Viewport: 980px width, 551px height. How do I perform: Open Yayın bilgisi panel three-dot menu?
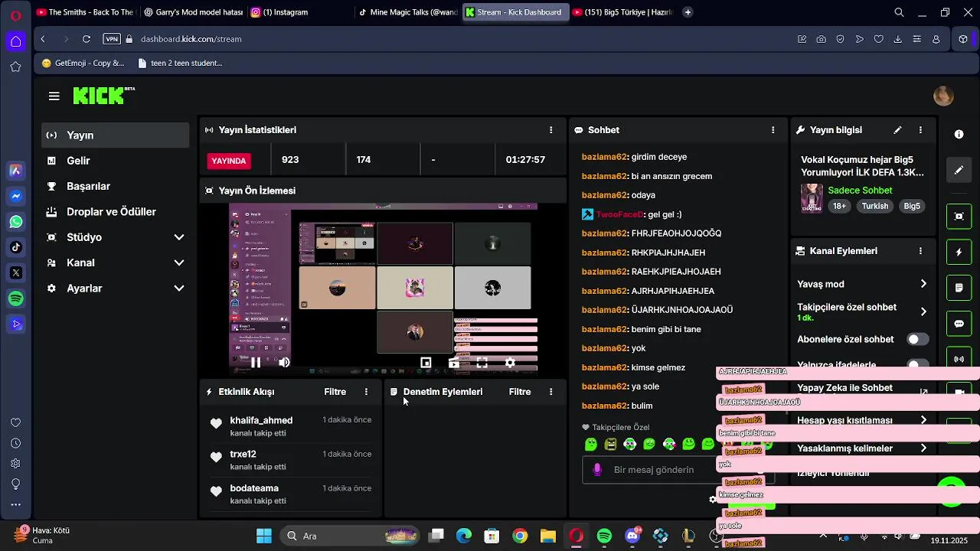pyautogui.click(x=920, y=130)
